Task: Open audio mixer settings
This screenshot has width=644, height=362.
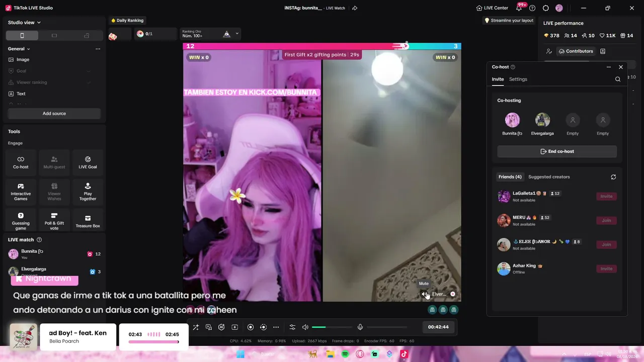Action: click(x=292, y=327)
